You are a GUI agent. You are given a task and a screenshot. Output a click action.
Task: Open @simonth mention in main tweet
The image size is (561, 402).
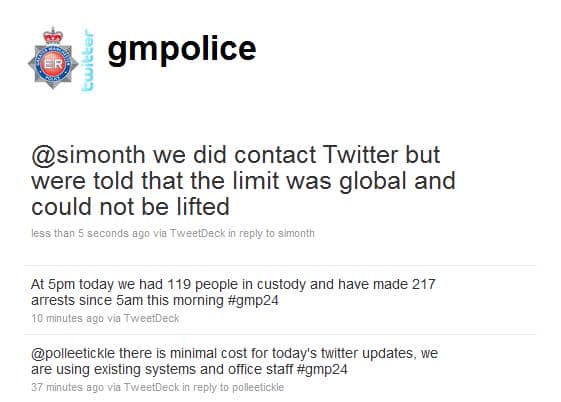[x=88, y=155]
